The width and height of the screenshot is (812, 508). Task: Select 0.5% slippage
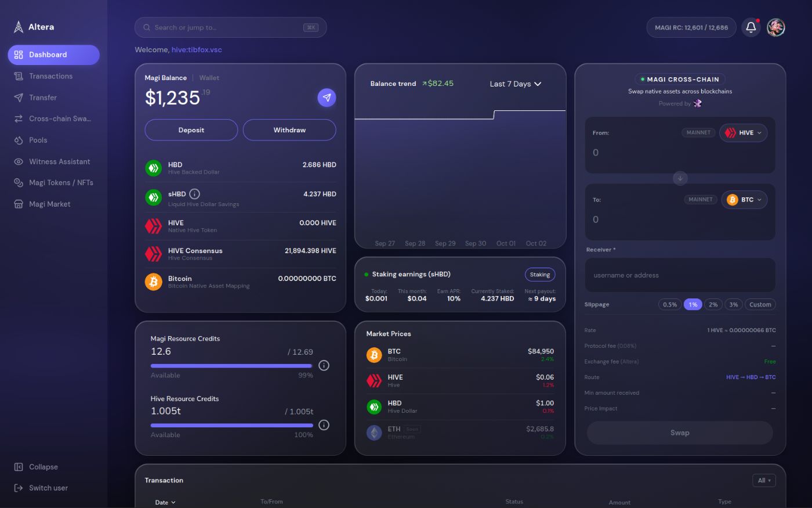point(670,304)
